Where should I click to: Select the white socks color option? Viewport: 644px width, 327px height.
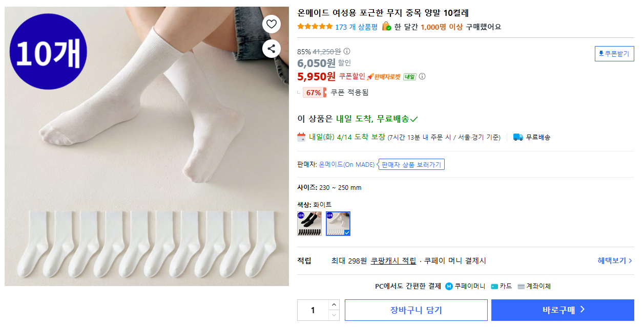point(338,224)
